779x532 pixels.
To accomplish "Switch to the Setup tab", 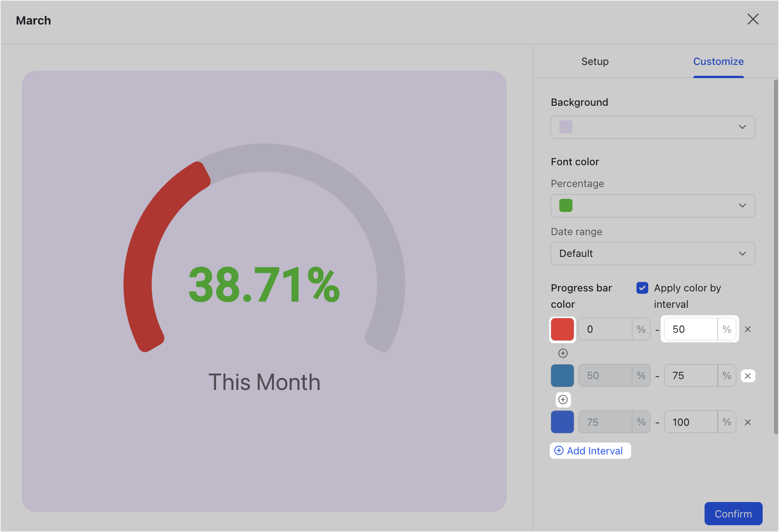I will tap(595, 61).
